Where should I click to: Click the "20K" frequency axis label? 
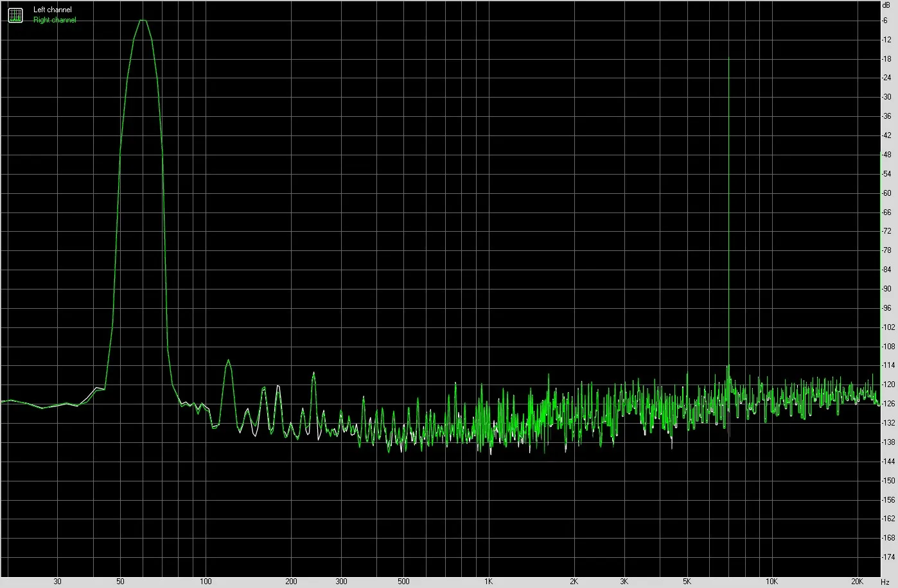[858, 582]
